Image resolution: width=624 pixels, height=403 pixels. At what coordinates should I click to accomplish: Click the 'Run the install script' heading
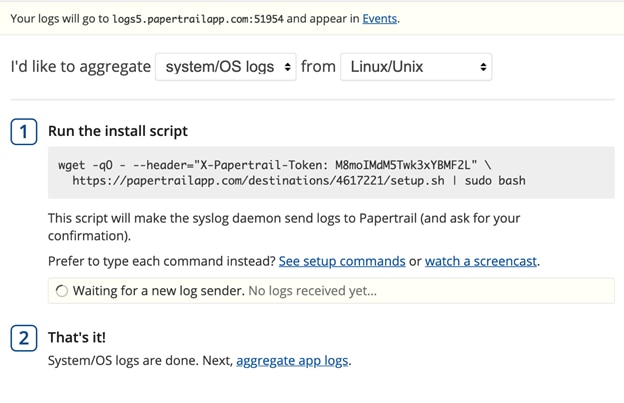(118, 131)
